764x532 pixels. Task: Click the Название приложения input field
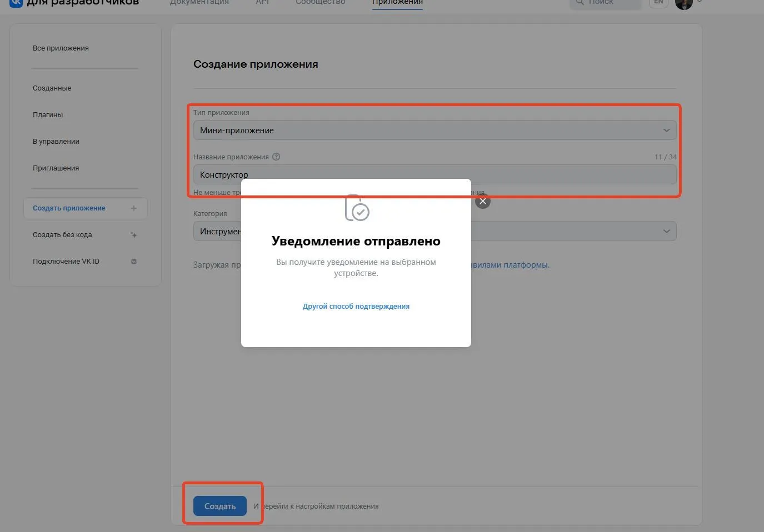pyautogui.click(x=435, y=174)
